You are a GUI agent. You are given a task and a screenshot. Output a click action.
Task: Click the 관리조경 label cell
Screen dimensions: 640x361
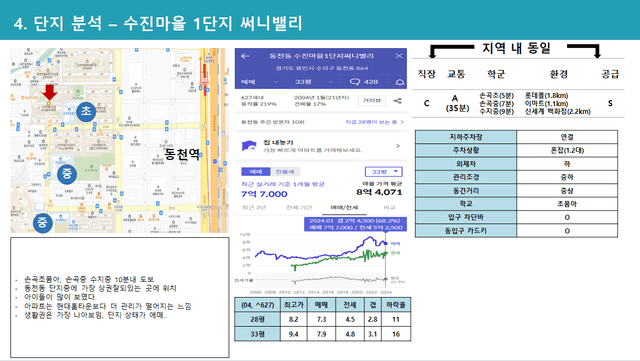[x=466, y=177]
